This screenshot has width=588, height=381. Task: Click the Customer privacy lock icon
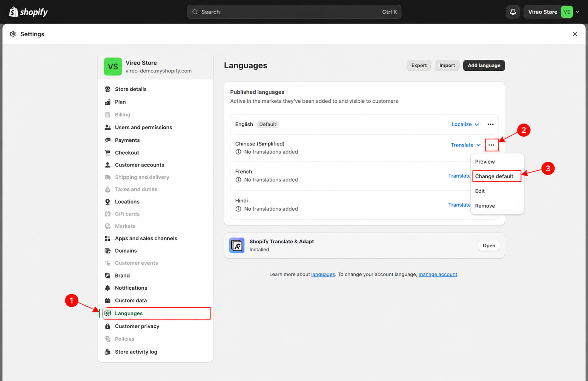coord(107,326)
